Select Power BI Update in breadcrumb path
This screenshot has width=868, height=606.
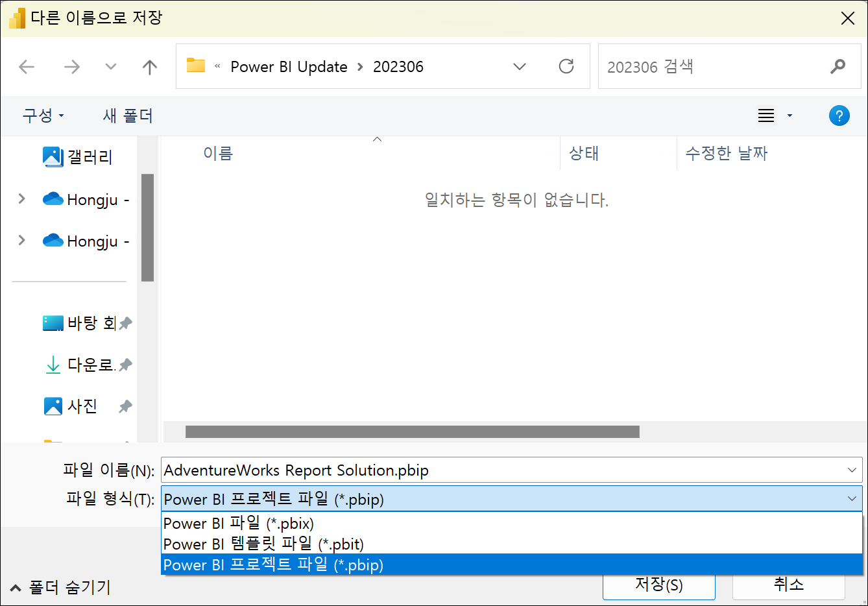[x=289, y=67]
